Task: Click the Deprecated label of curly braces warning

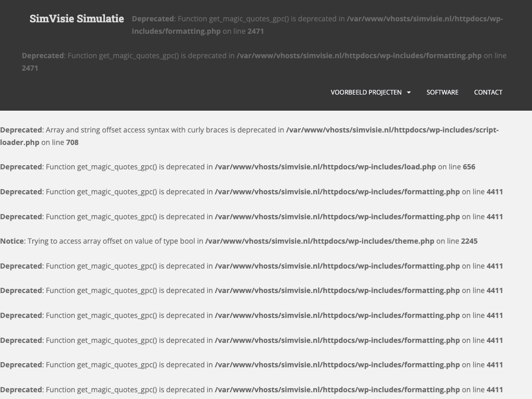Action: point(21,130)
